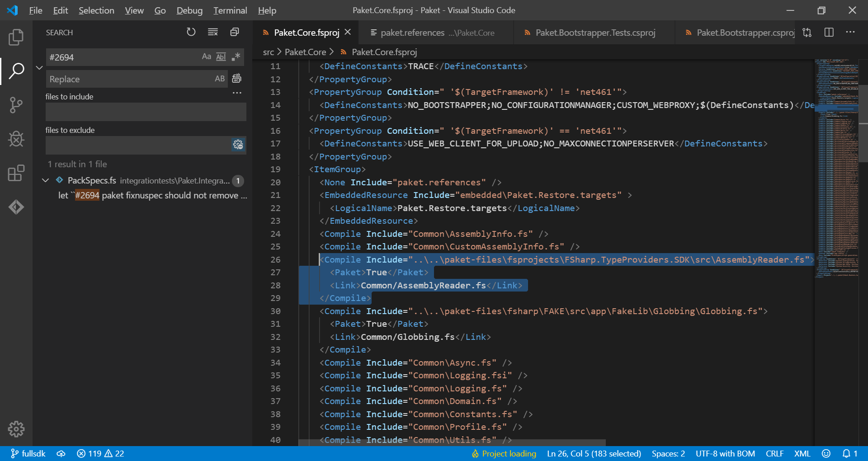Image resolution: width=868 pixels, height=461 pixels.
Task: Click the fullsdk branch indicator
Action: 27,453
